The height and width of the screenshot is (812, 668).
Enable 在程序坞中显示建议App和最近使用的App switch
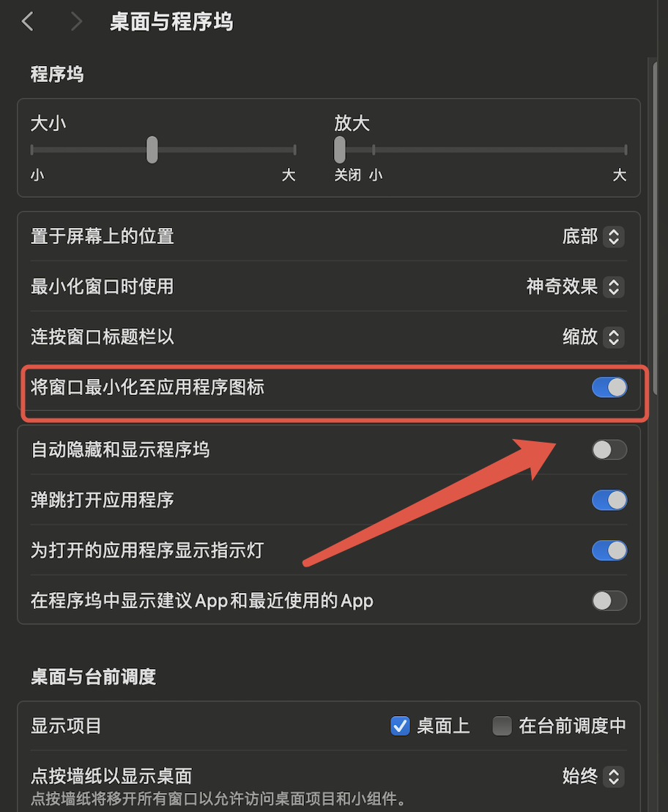click(609, 601)
